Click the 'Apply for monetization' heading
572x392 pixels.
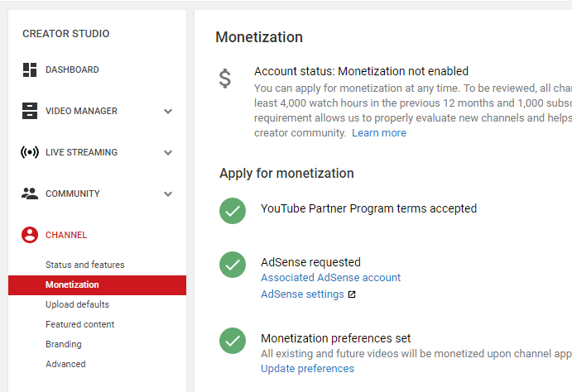[x=286, y=174]
